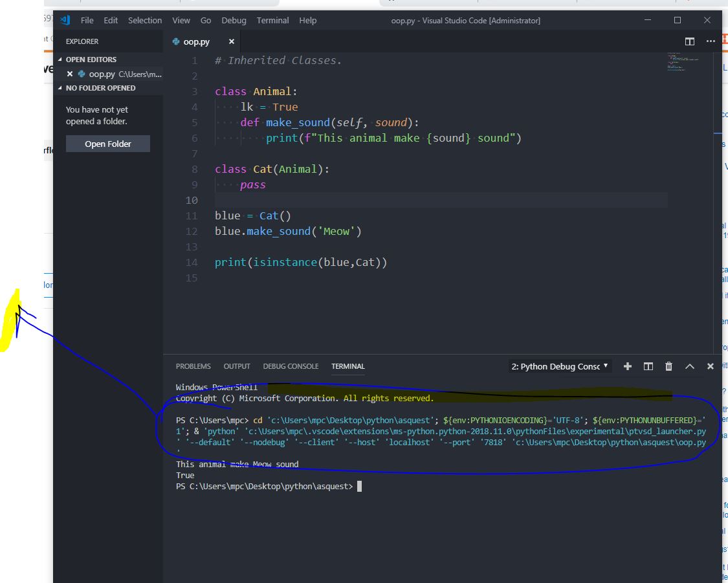The image size is (728, 583).
Task: Kill the terminal using the trash icon
Action: point(668,366)
